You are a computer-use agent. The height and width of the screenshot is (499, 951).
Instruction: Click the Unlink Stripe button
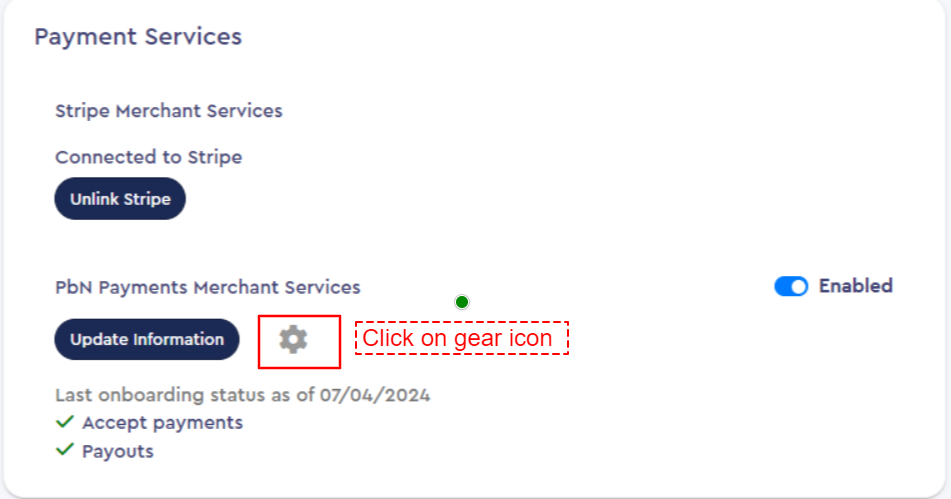(120, 199)
